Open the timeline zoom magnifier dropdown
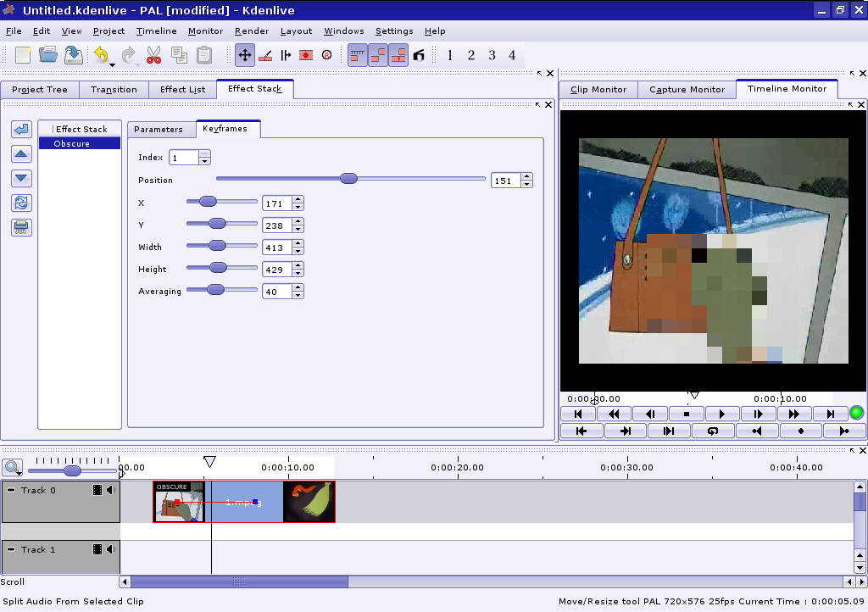868x612 pixels. pyautogui.click(x=13, y=467)
